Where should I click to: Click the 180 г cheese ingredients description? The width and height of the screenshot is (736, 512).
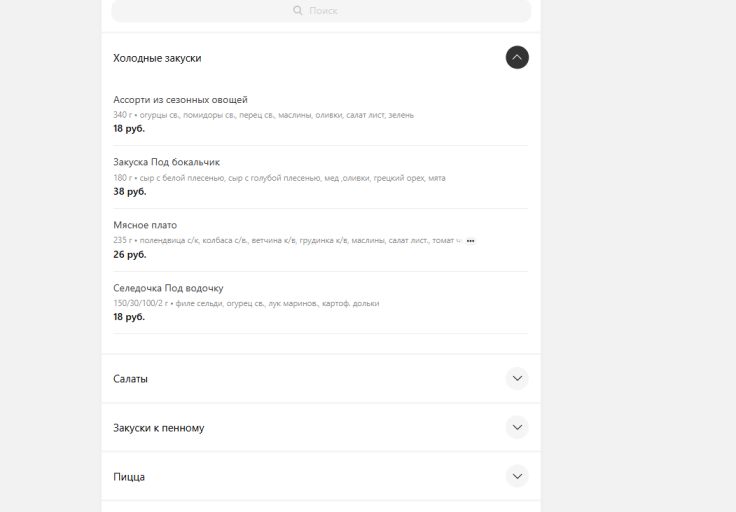click(x=279, y=178)
